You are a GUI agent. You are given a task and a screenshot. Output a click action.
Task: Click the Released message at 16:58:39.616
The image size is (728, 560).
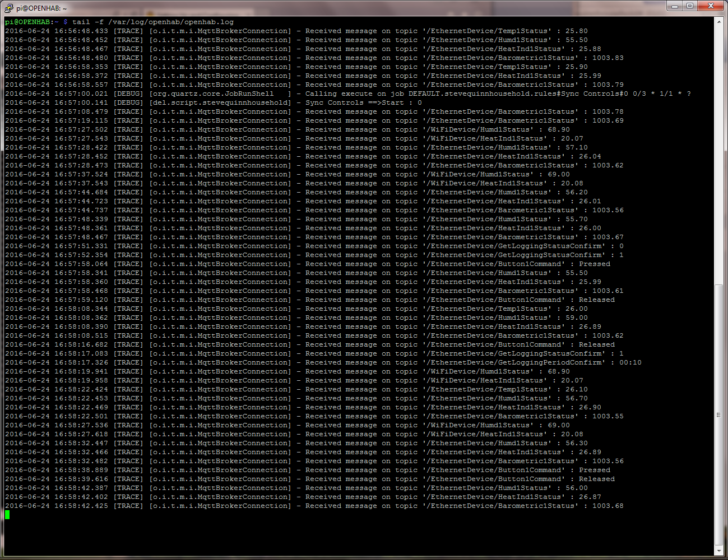(597, 479)
